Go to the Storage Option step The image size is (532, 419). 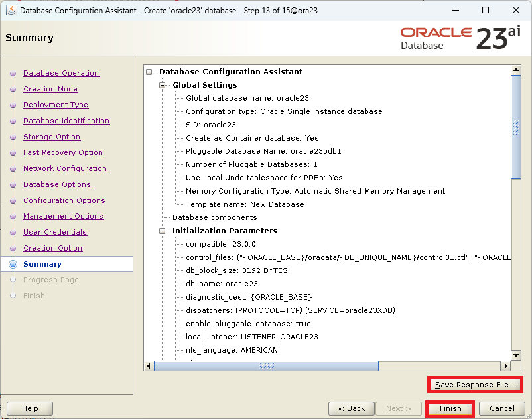[52, 137]
